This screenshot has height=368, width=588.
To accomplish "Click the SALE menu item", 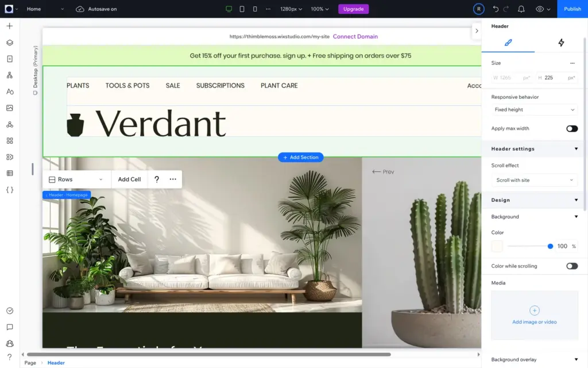I will point(173,86).
